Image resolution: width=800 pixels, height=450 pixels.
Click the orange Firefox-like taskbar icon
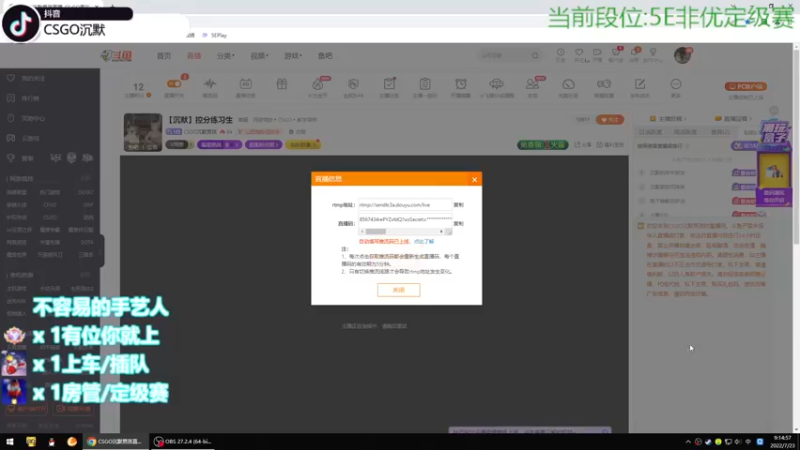72,442
